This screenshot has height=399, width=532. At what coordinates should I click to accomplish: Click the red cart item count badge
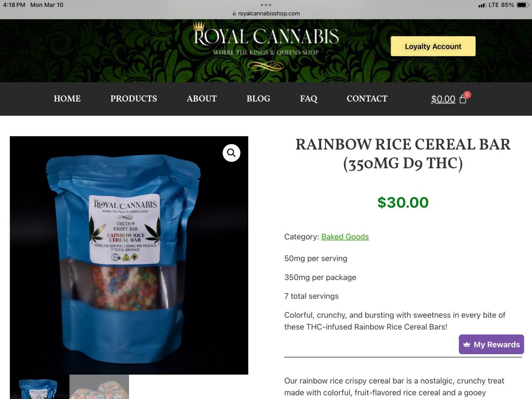467,94
